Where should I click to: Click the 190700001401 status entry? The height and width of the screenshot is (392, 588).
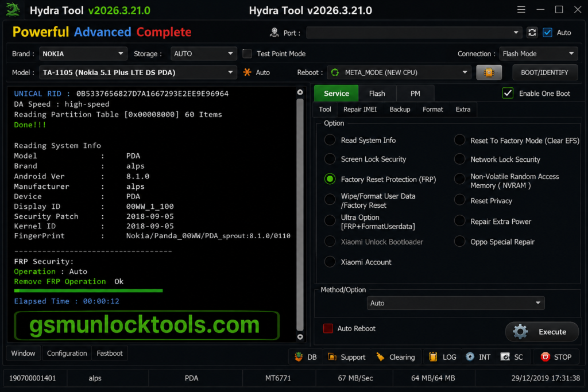coord(32,378)
